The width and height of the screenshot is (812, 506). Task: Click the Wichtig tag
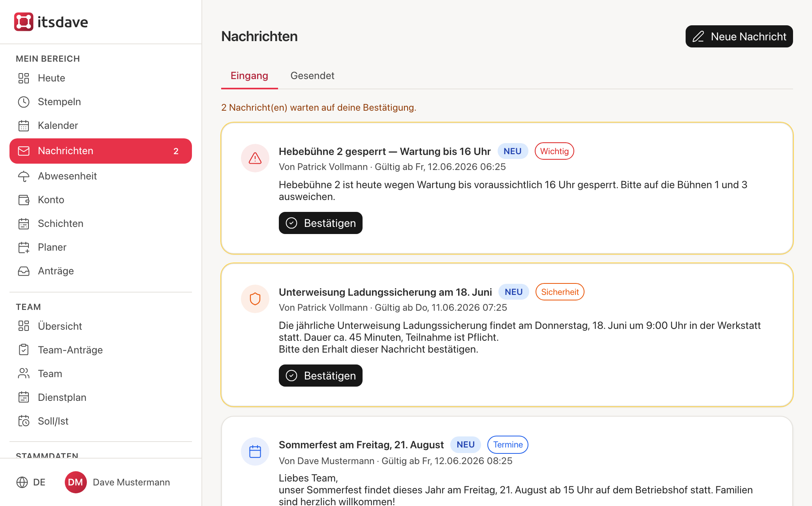coord(554,151)
